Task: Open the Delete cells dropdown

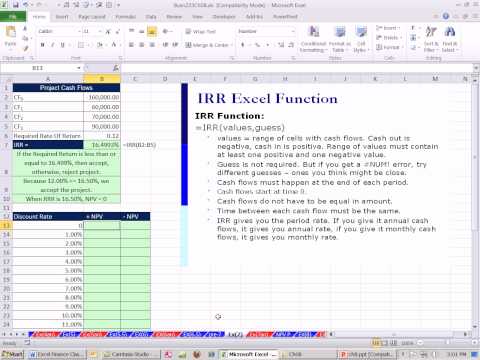Action: pos(389,38)
